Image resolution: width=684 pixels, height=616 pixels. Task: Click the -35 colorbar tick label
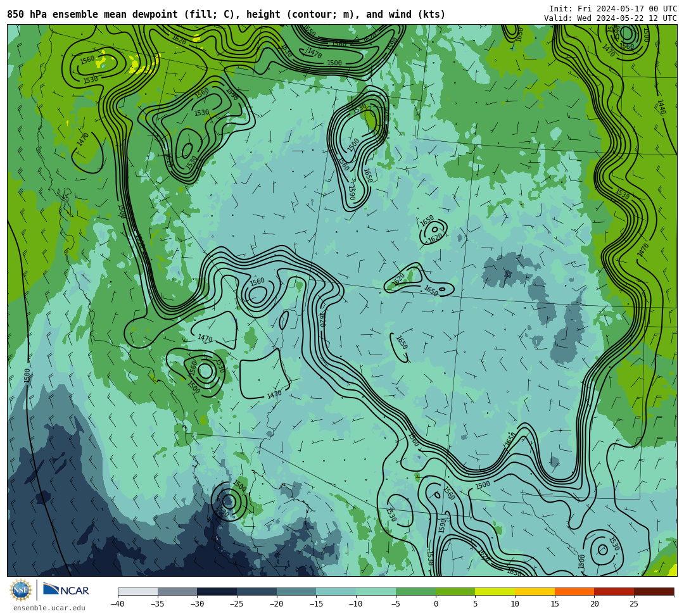[157, 604]
